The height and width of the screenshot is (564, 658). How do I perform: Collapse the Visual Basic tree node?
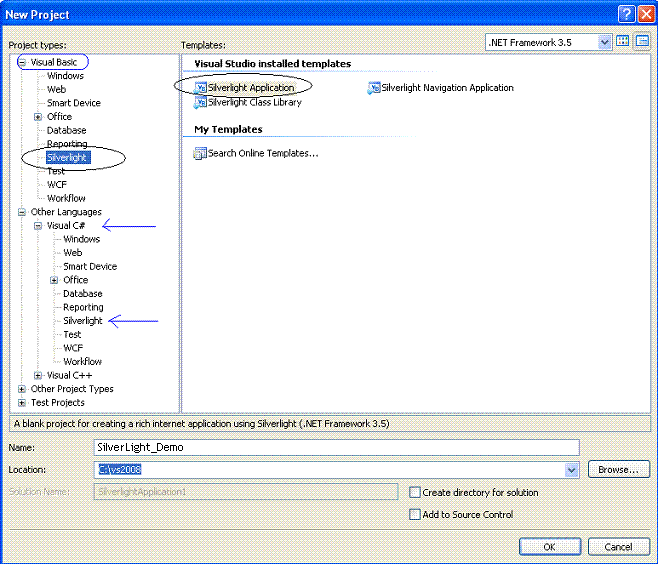click(x=22, y=63)
